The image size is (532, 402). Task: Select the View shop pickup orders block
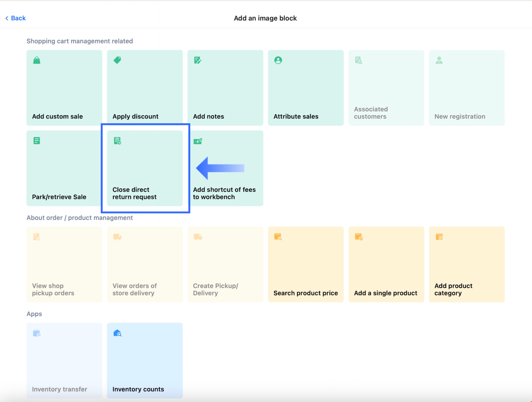64,264
